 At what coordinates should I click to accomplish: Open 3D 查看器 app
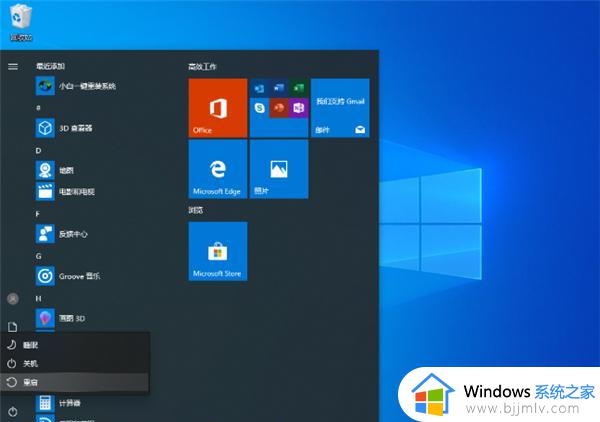click(64, 128)
